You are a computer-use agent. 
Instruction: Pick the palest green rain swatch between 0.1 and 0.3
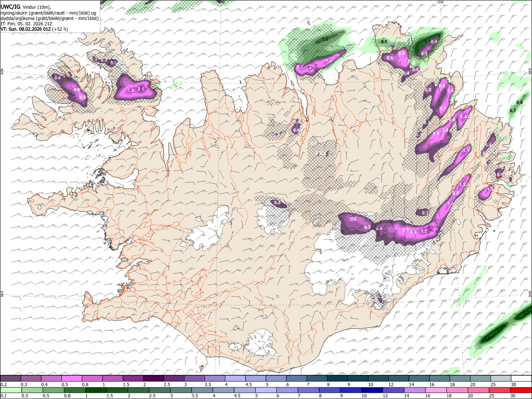pyautogui.click(x=11, y=390)
